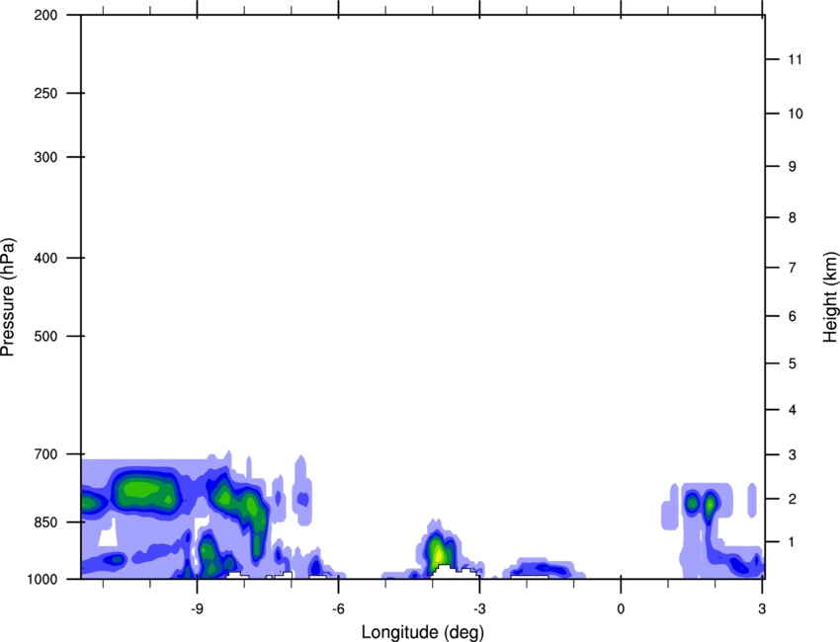Screen dimensions: 840x642
Task: Click the 400 pressure tick label
Action: pyautogui.click(x=45, y=258)
